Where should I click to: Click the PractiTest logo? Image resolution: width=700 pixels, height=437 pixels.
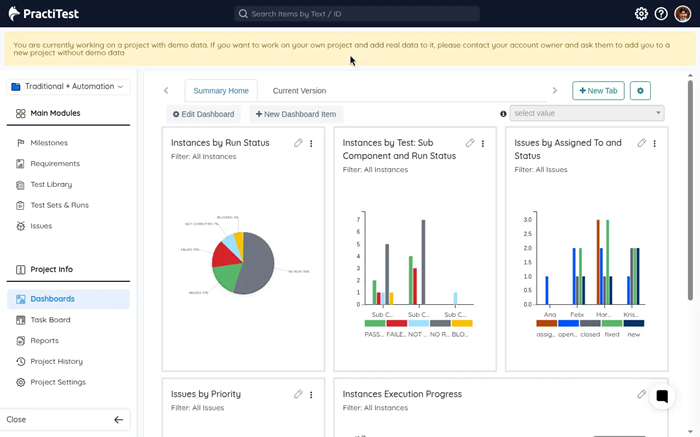coord(43,14)
